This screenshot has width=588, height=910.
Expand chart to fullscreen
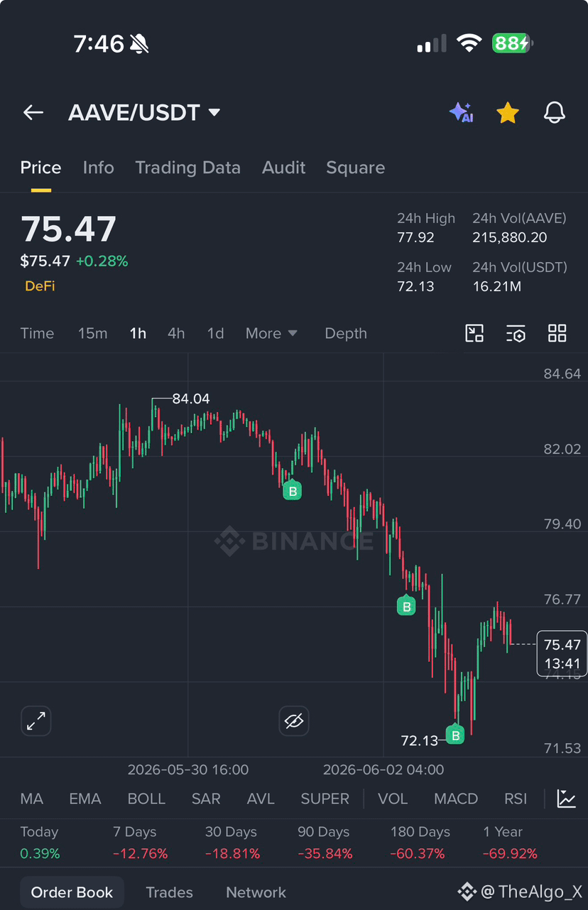(x=36, y=721)
